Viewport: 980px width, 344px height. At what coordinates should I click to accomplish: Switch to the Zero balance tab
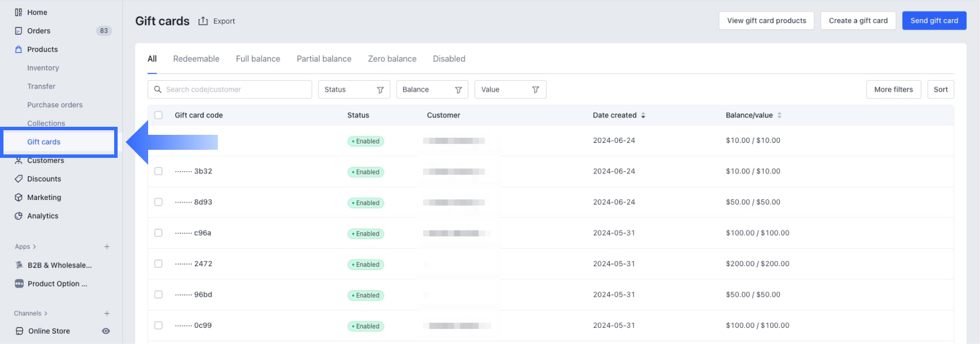(392, 59)
